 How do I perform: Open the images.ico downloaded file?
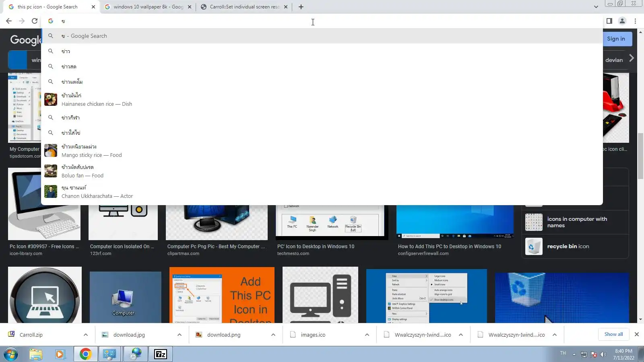tap(313, 335)
